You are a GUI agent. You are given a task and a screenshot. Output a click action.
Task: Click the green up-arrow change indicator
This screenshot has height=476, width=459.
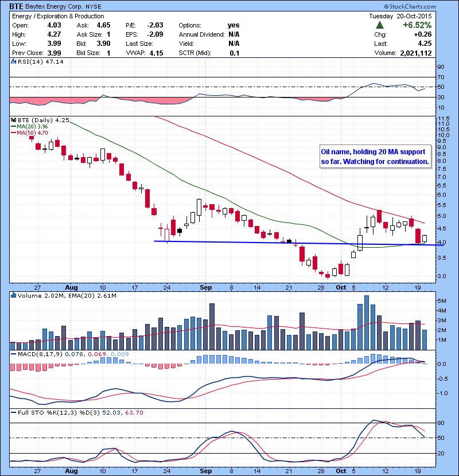click(380, 25)
